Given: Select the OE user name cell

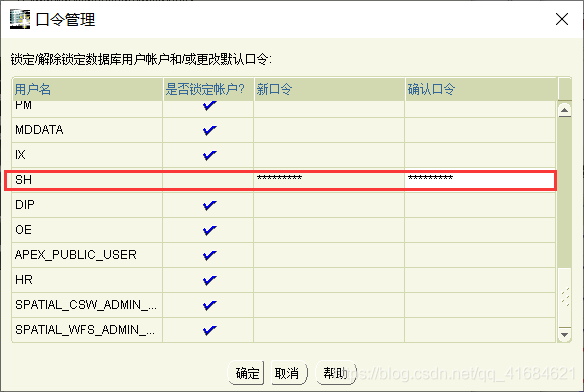Looking at the screenshot, I should pyautogui.click(x=87, y=230).
